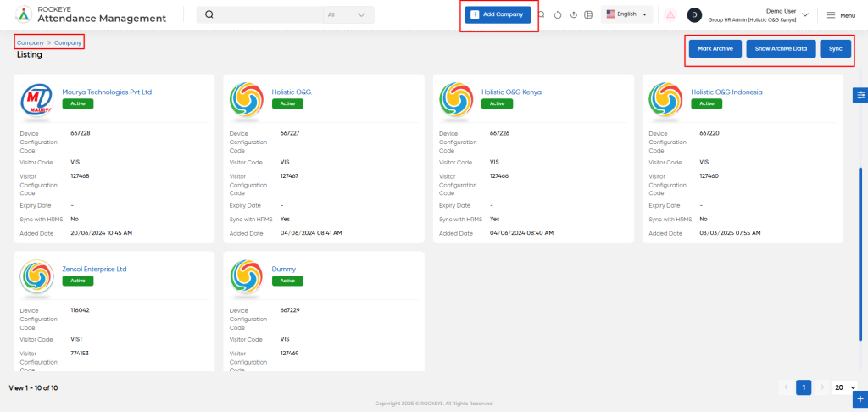Click device code 667220
868x412 pixels.
tap(709, 133)
